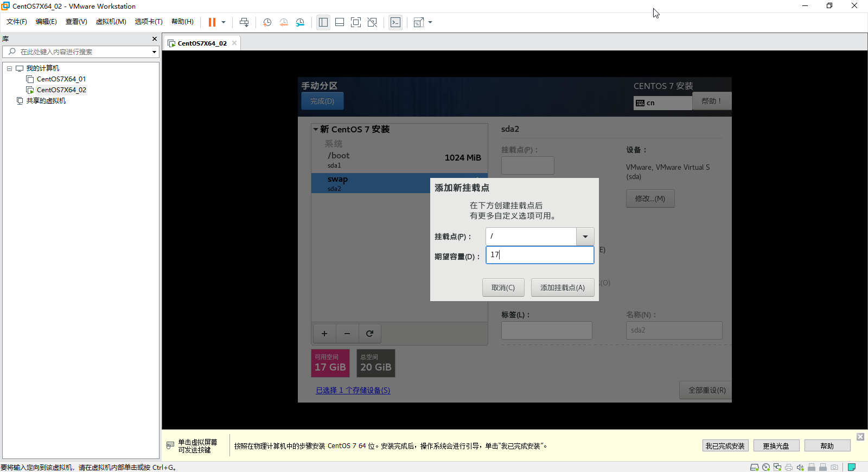Click the teal message log icon

[852, 467]
